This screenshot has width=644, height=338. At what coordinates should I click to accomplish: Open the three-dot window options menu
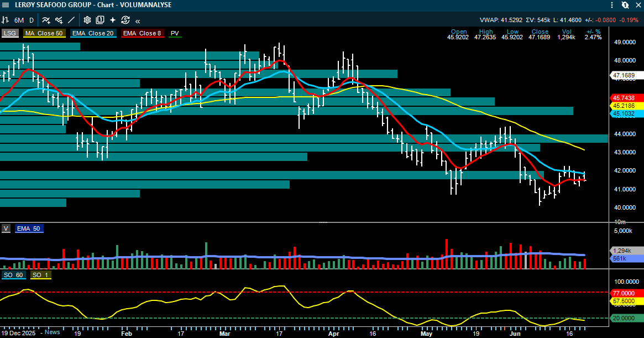tap(612, 5)
